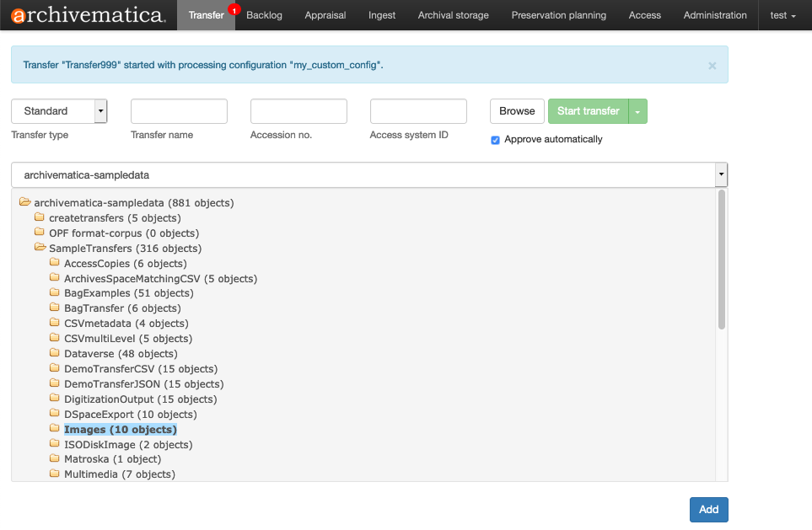Screen dimensions: 812x530
Task: Open the archivematica-sampledata source dropdown
Action: [x=721, y=174]
